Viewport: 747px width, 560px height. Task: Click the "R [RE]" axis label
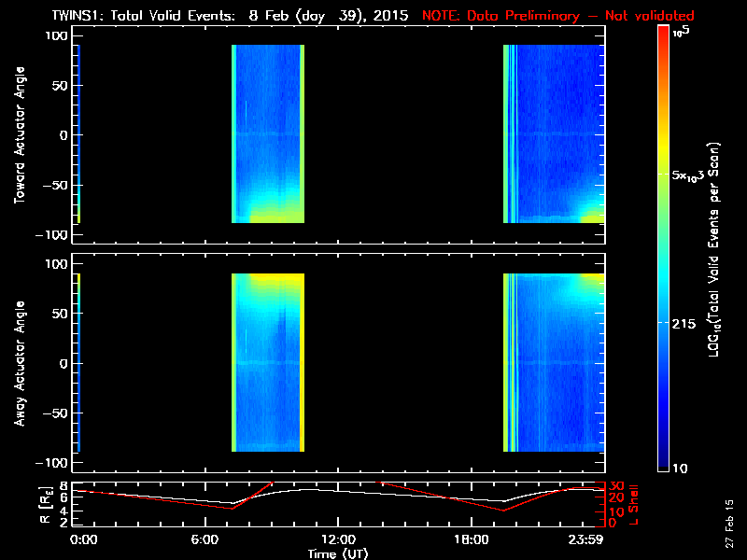[45, 505]
